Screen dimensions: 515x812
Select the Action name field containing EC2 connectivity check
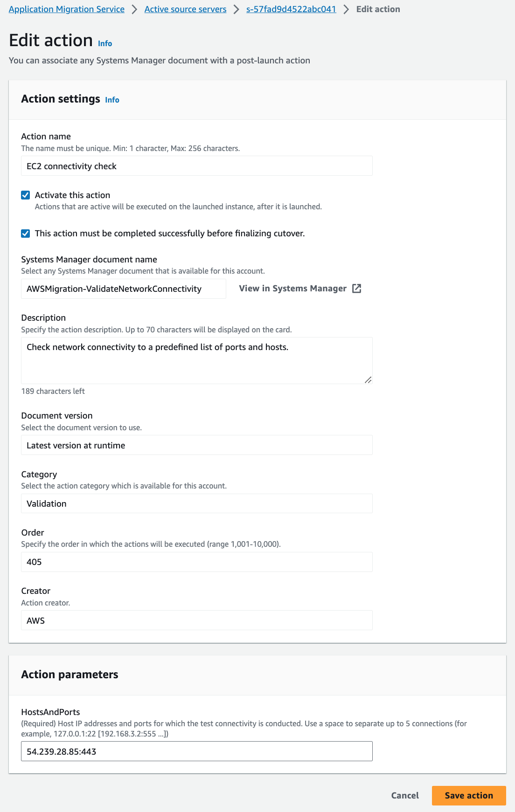[196, 165]
